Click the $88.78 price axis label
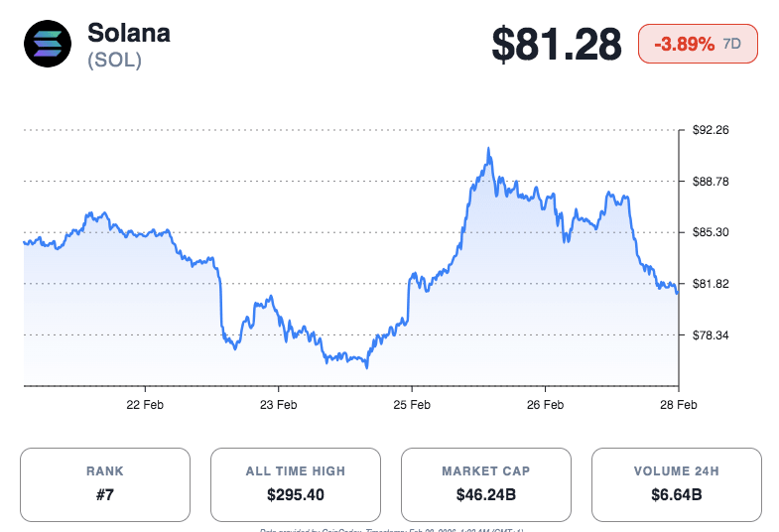This screenshot has width=779, height=532. (711, 182)
